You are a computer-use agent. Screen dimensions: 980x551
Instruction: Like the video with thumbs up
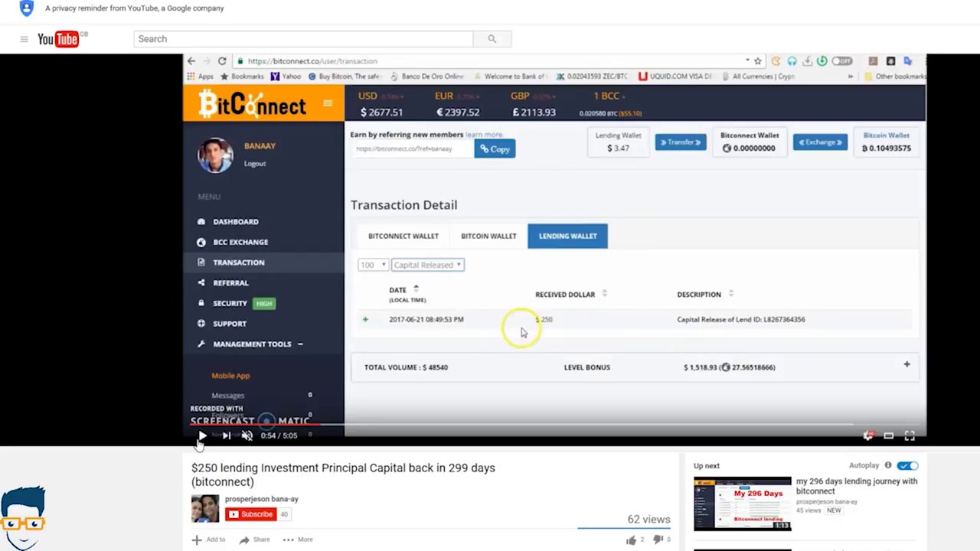pos(635,540)
